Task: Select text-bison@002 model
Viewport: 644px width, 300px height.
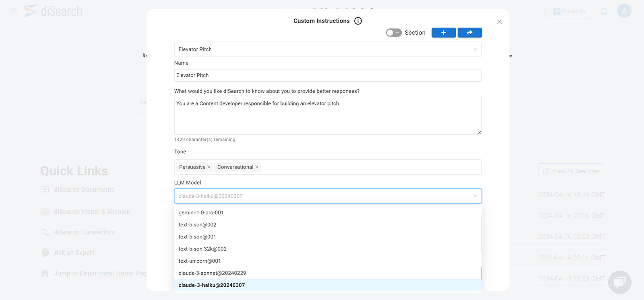Action: click(328, 224)
